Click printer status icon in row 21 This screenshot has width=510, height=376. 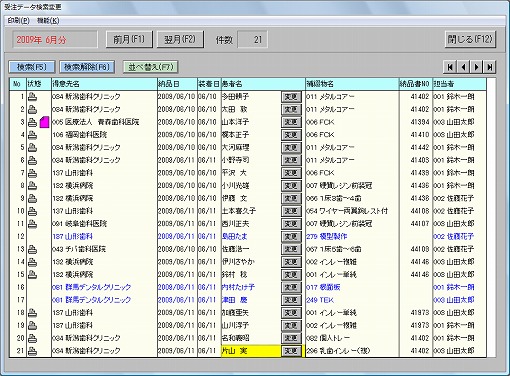click(32, 351)
